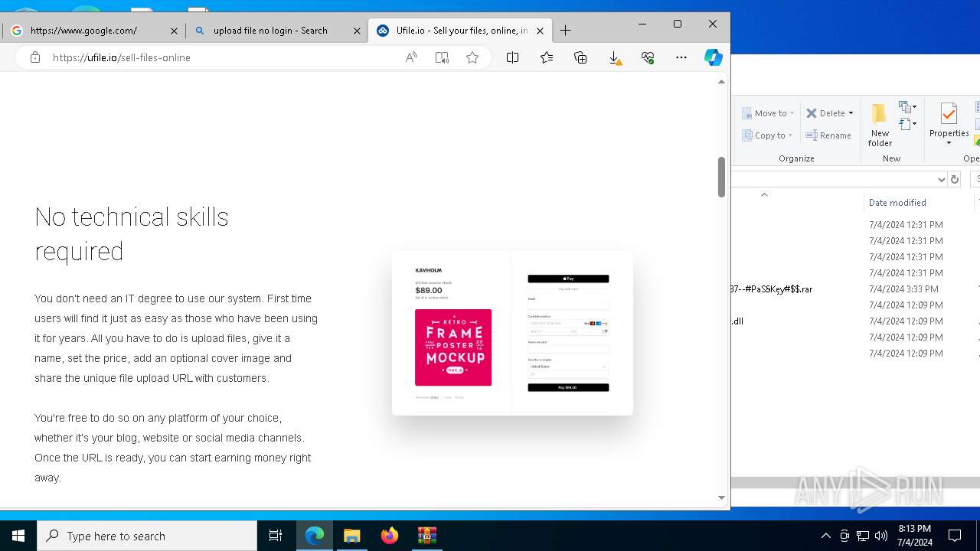Open the notifications action center
This screenshot has width=980, height=551.
[x=955, y=536]
